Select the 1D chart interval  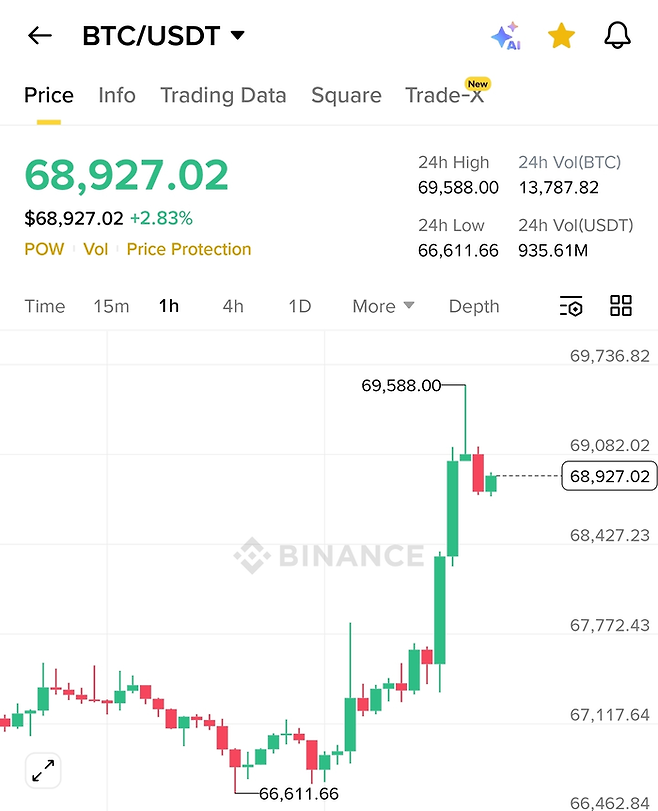coord(299,306)
